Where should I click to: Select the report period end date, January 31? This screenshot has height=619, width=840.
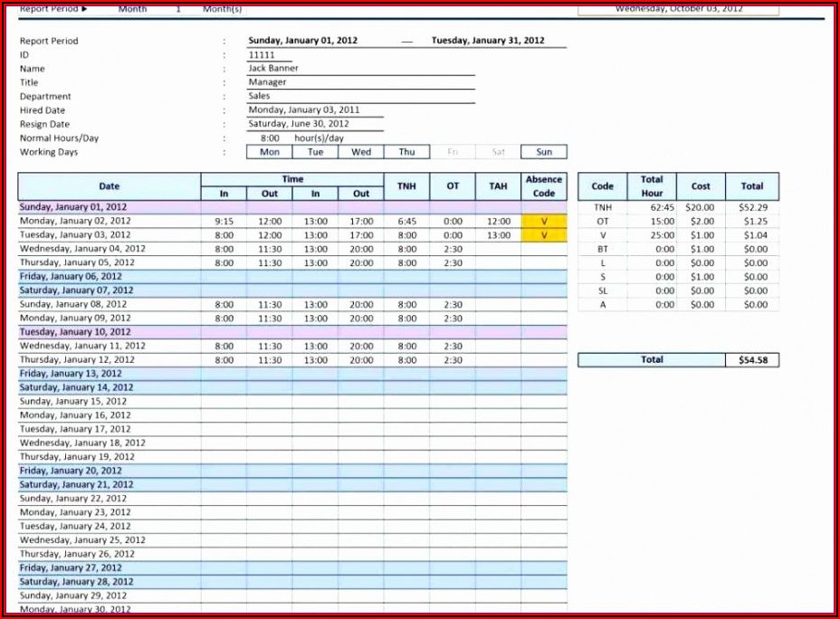tap(488, 41)
